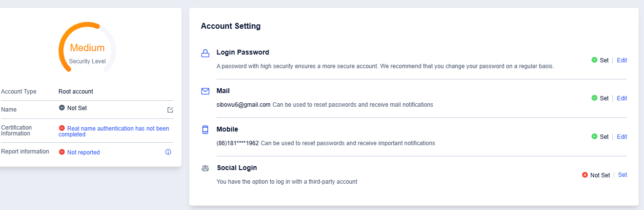Click the Login Password lock icon
644x210 pixels.
click(x=205, y=54)
